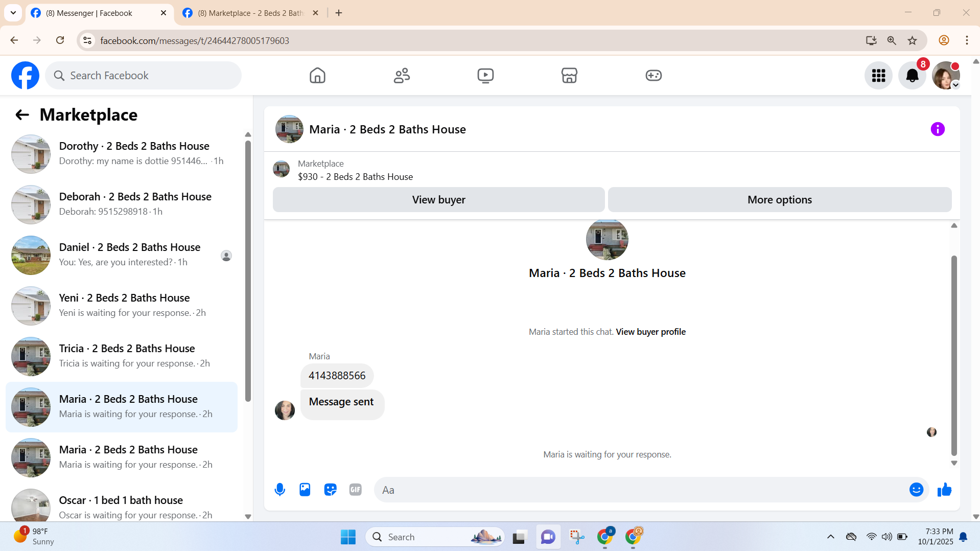The height and width of the screenshot is (551, 980).
Task: Reload the current page
Action: 60,40
